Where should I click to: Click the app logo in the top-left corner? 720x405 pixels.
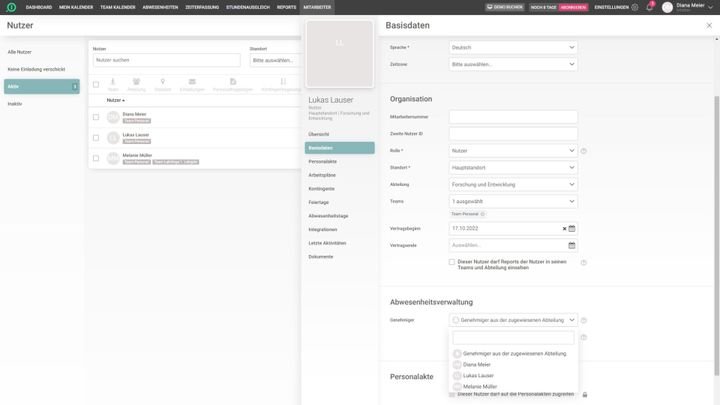point(11,7)
